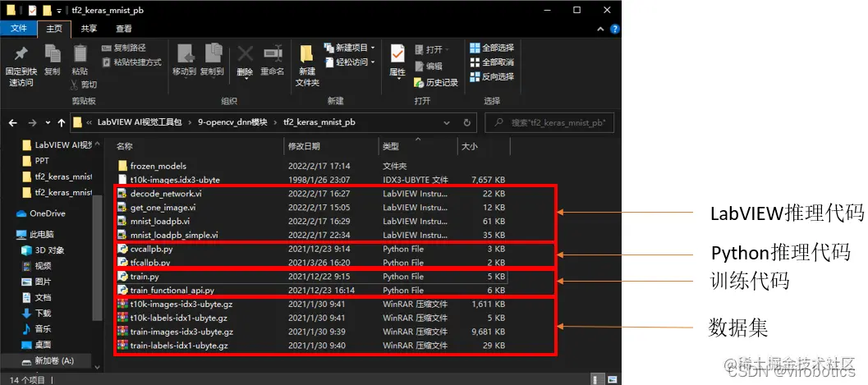Click Select all (全部选择)
Image resolution: width=868 pixels, height=385 pixels.
tap(492, 48)
